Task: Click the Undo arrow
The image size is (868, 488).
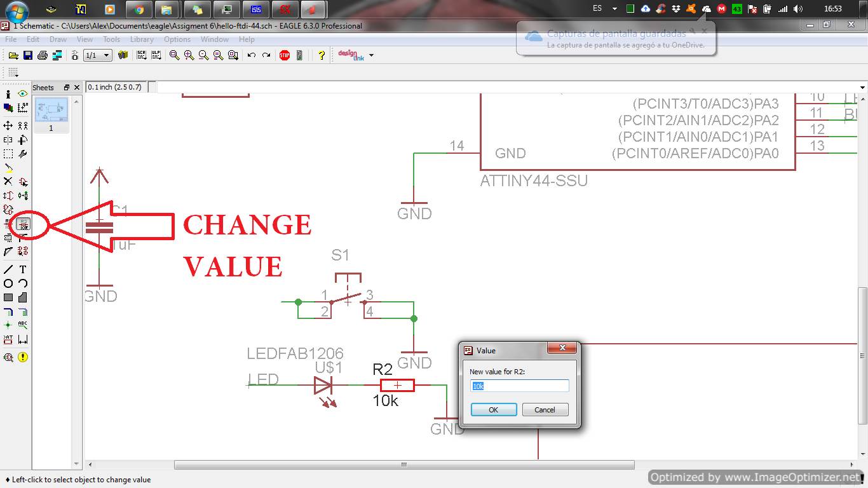Action: point(252,55)
